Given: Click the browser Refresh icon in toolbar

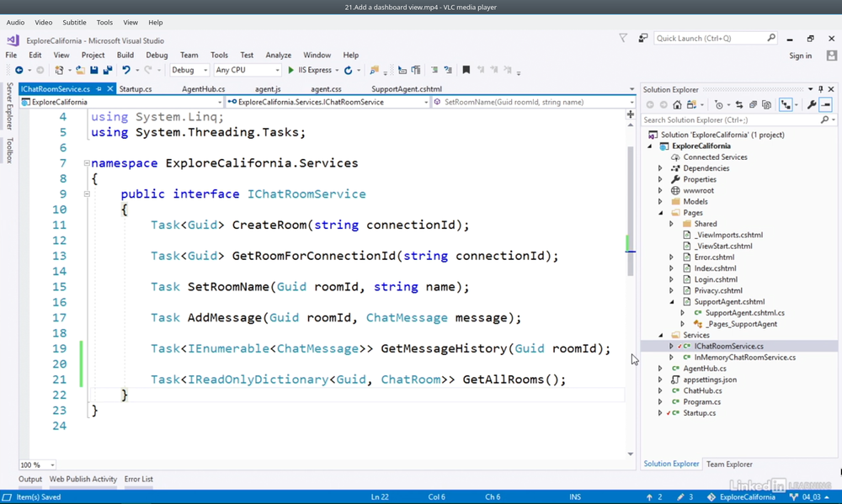Looking at the screenshot, I should [348, 71].
